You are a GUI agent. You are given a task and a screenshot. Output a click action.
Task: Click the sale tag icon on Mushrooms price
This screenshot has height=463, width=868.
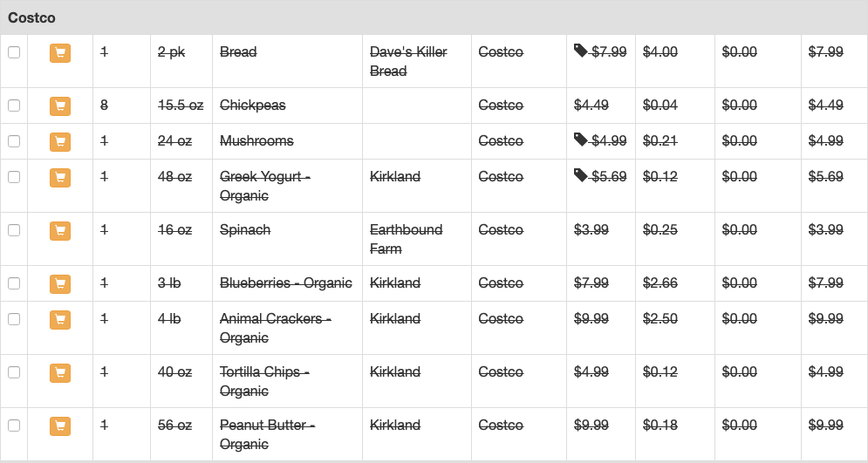(x=581, y=140)
